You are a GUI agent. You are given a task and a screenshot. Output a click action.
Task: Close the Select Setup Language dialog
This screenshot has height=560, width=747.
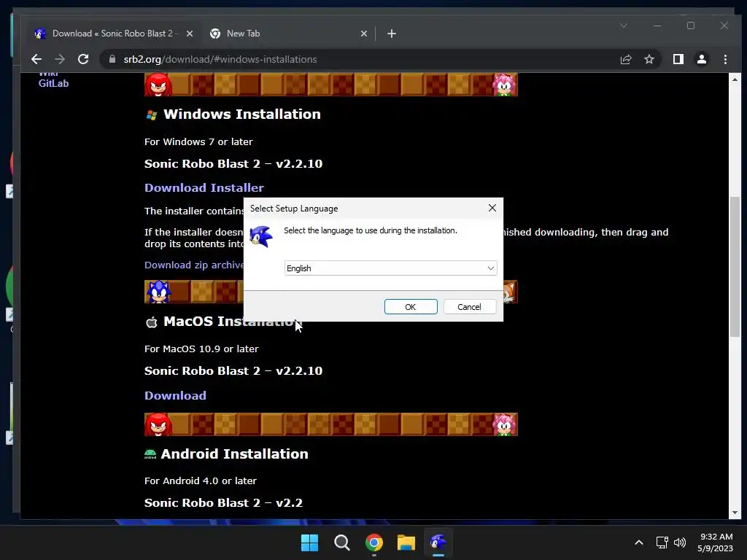pyautogui.click(x=492, y=208)
